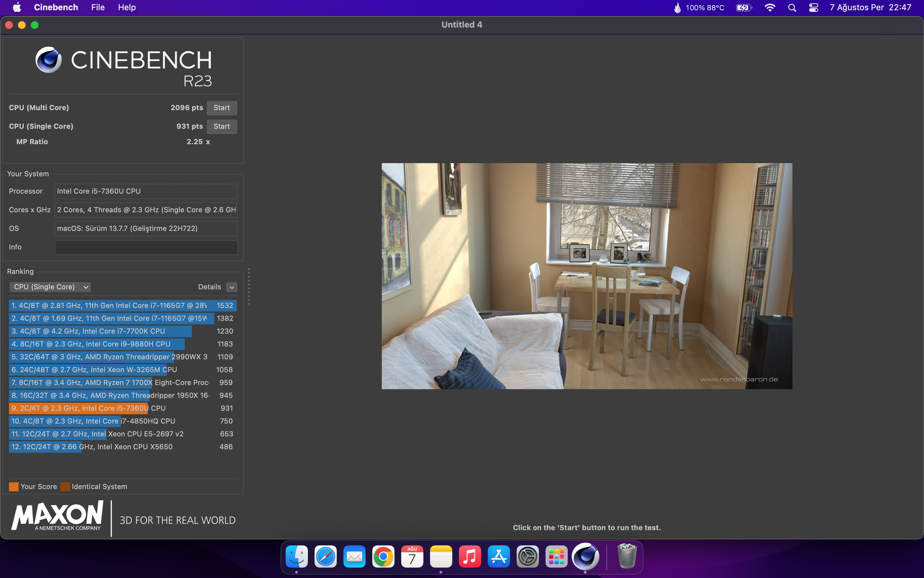
Task: Open the Help menu
Action: [x=127, y=7]
